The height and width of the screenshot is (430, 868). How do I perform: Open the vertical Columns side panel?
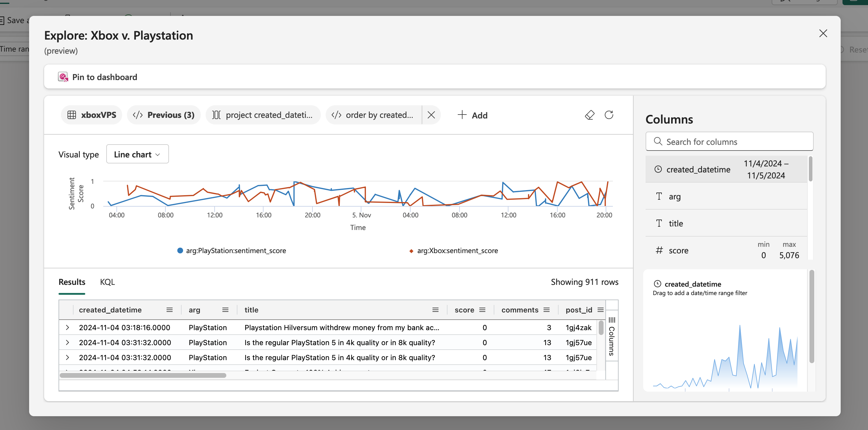[x=612, y=337]
